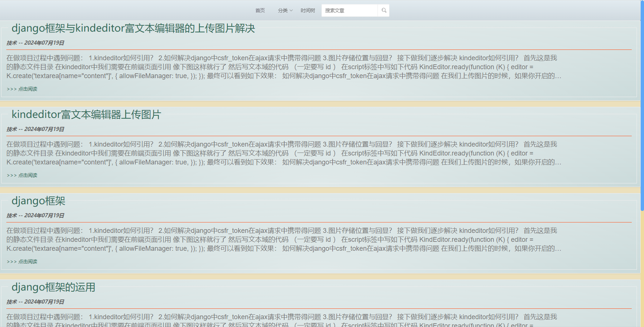Click the summary text of django框架 article
644x327 pixels.
[284, 240]
